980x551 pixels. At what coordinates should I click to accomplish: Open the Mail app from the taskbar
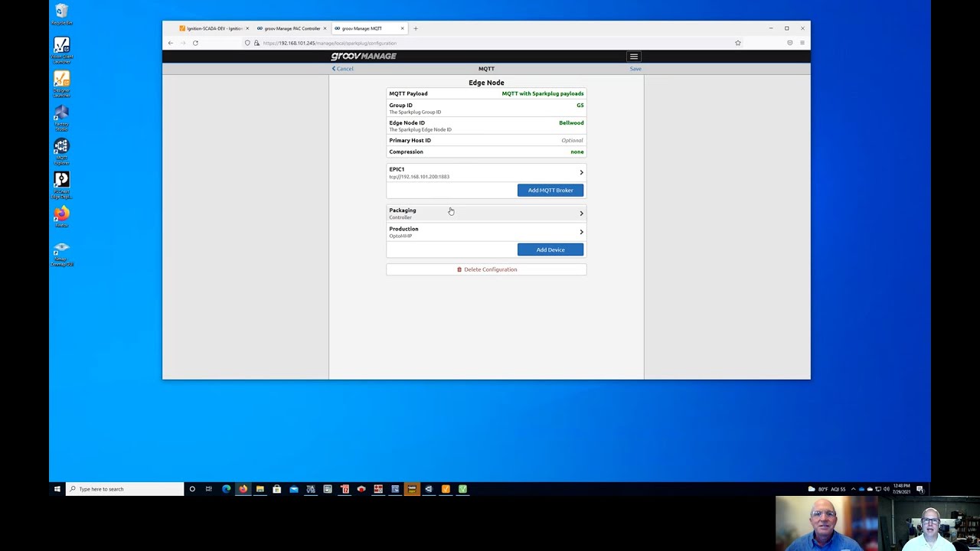pyautogui.click(x=293, y=489)
